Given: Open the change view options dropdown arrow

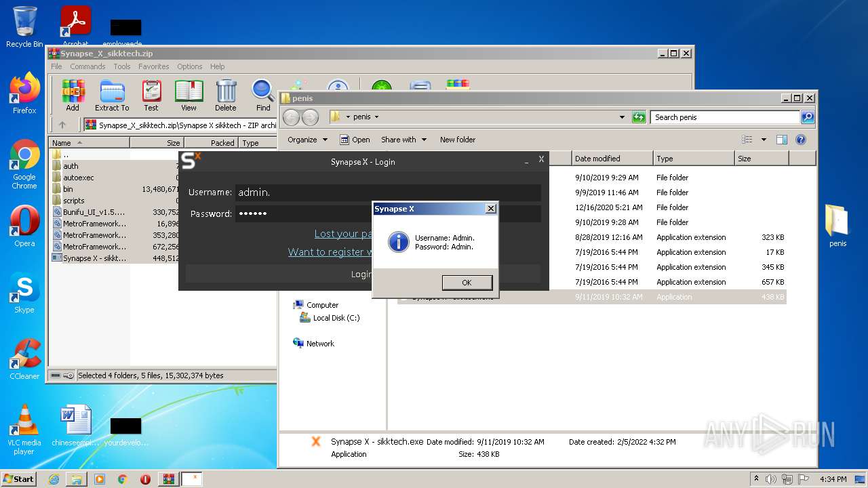Looking at the screenshot, I should click(x=764, y=140).
